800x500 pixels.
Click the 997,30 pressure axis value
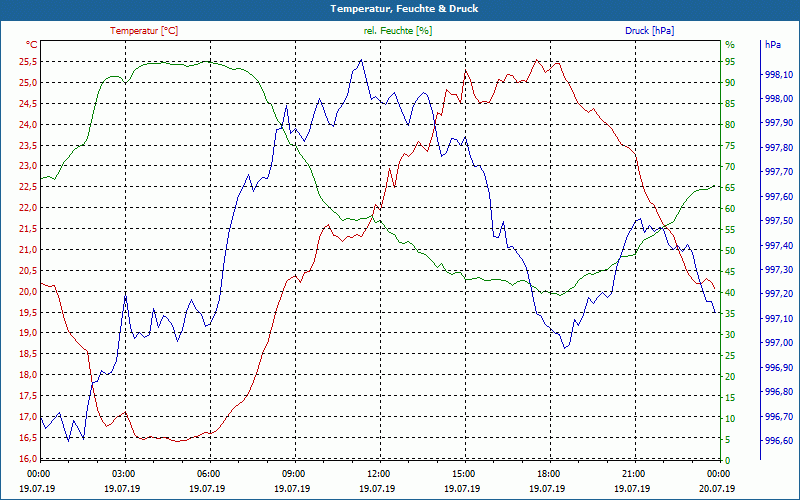779,269
